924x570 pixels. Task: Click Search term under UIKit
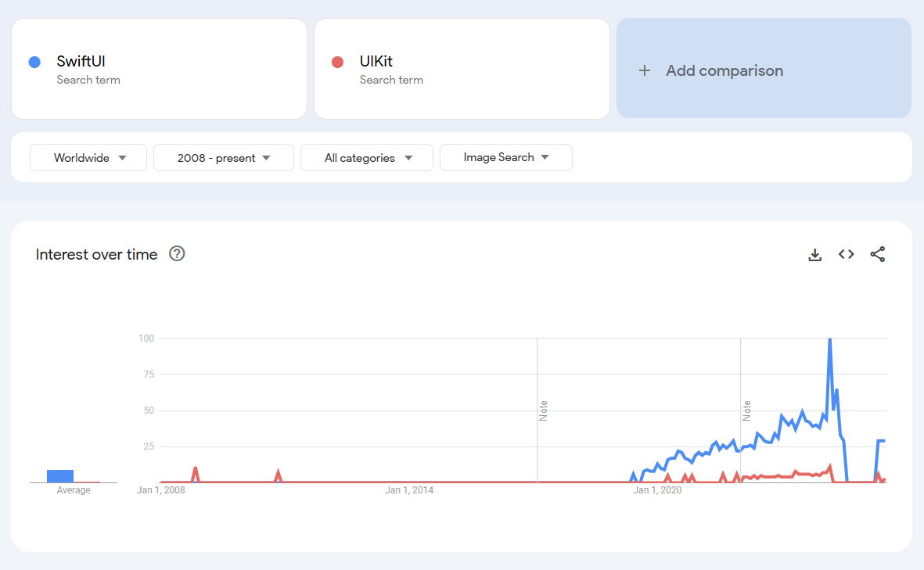(391, 80)
